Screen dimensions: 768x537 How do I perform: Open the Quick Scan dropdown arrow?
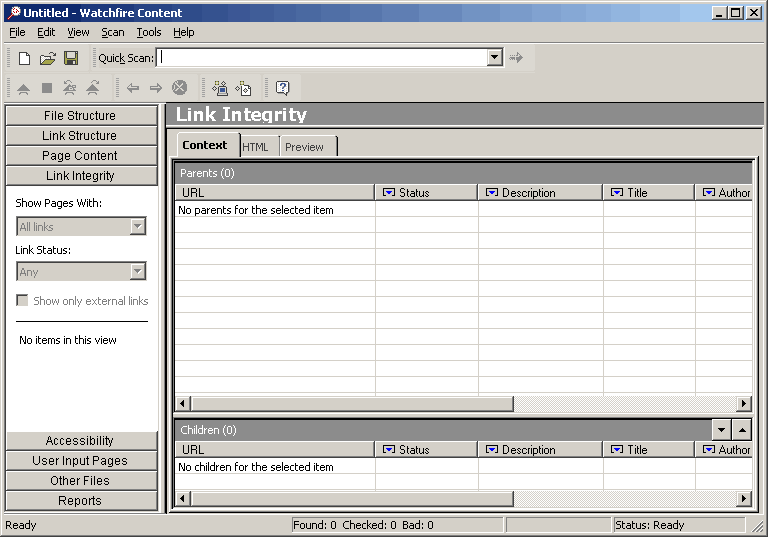click(x=495, y=57)
